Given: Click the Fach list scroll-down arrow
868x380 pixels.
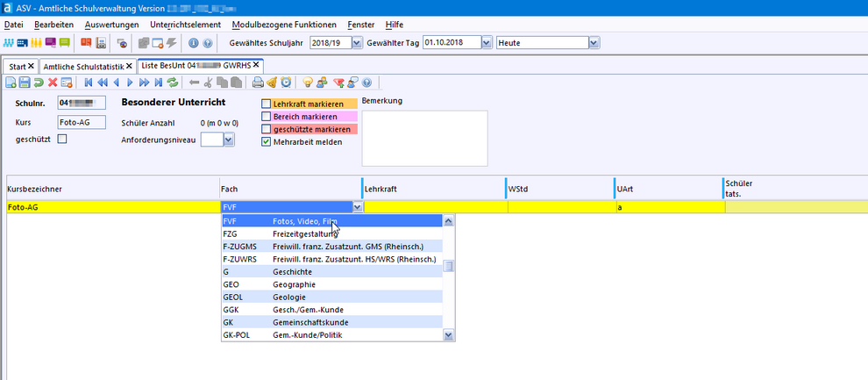Looking at the screenshot, I should [449, 335].
